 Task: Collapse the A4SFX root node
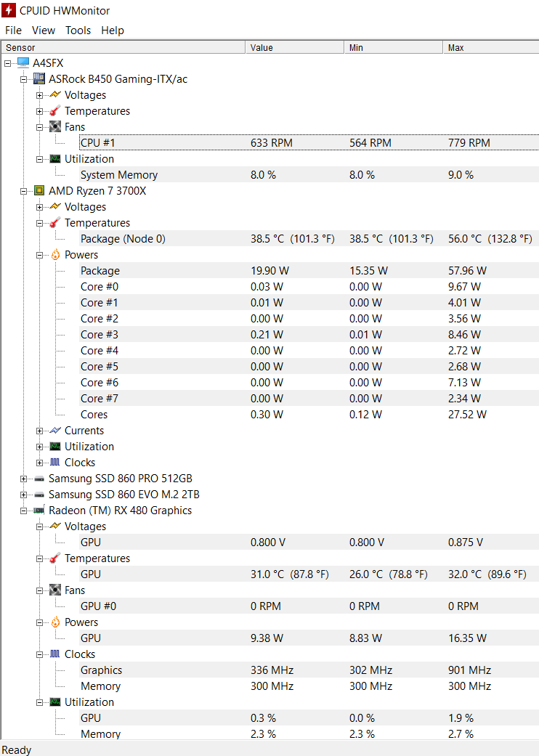pyautogui.click(x=8, y=63)
